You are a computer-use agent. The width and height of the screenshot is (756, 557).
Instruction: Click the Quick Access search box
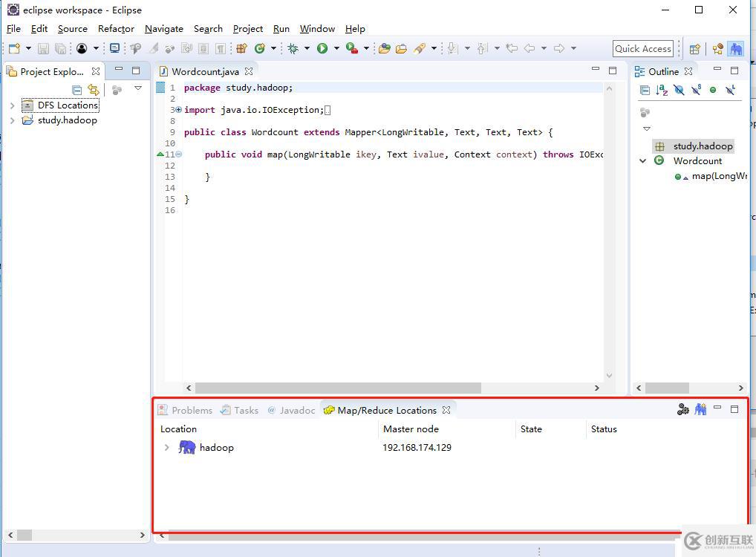[642, 49]
